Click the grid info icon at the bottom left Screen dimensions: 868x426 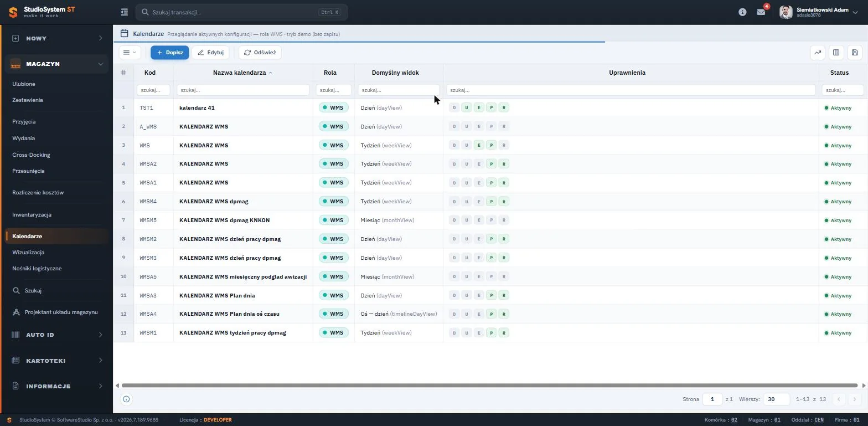(x=126, y=399)
